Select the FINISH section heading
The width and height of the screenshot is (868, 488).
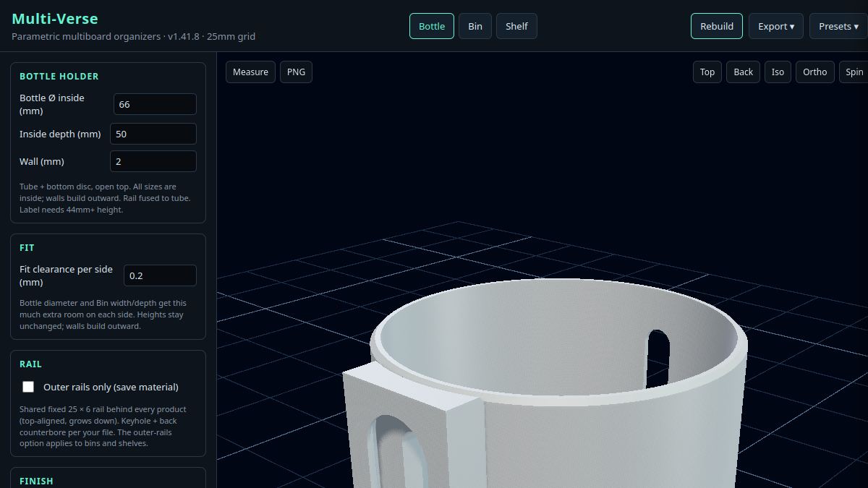point(36,481)
